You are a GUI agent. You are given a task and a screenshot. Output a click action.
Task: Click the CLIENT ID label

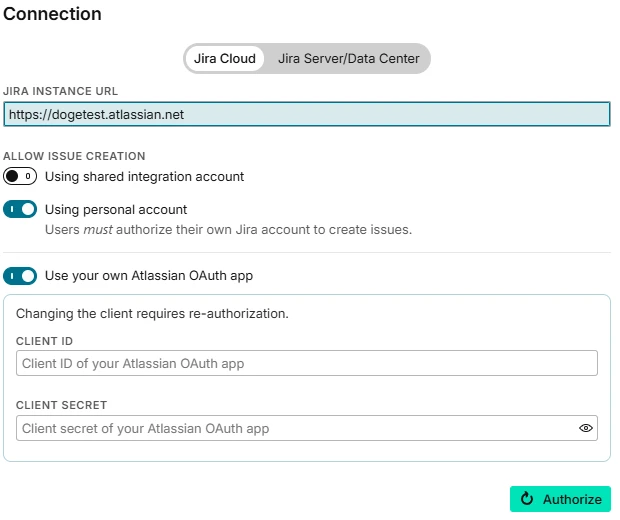pos(45,341)
